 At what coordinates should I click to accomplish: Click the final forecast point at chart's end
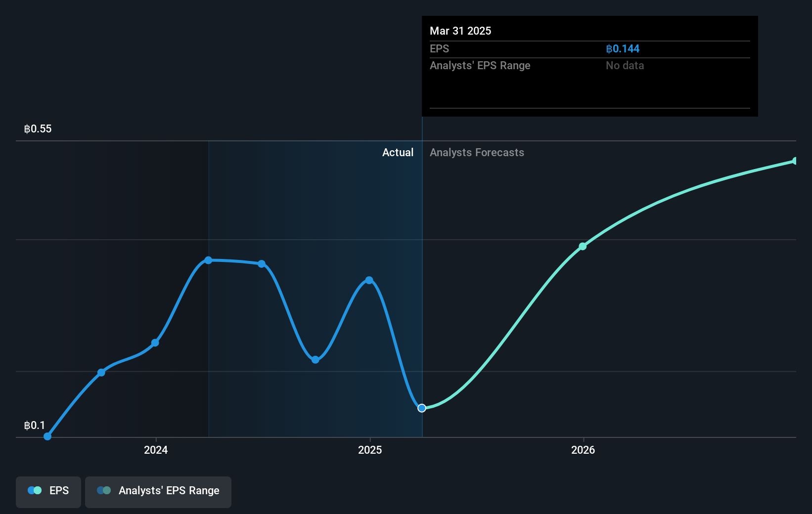(x=795, y=161)
